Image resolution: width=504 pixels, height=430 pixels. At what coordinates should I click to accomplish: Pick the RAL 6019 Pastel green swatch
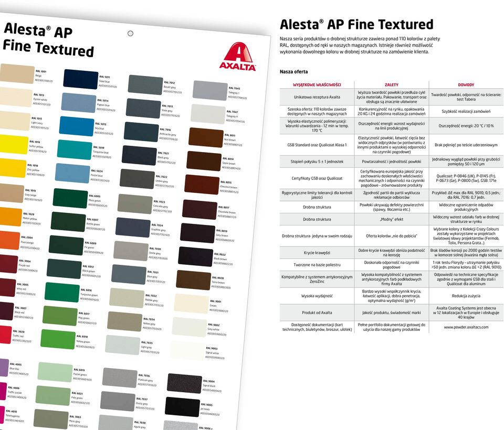pos(55,372)
